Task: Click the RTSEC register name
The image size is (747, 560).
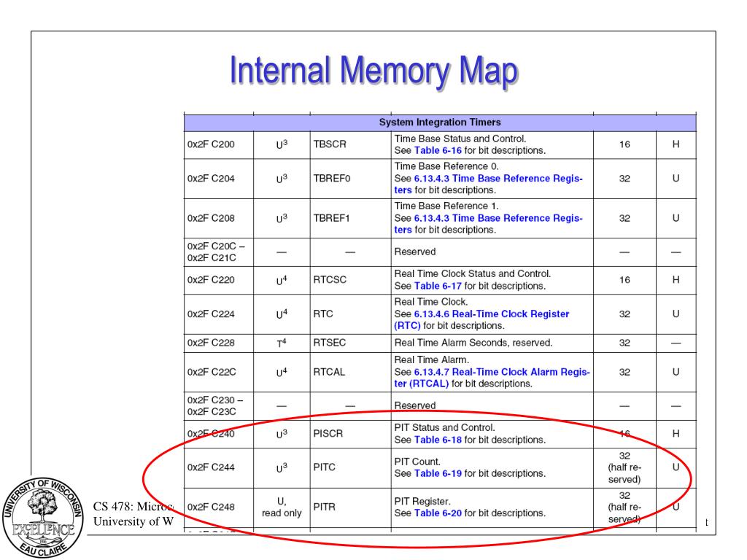Action: [x=329, y=343]
